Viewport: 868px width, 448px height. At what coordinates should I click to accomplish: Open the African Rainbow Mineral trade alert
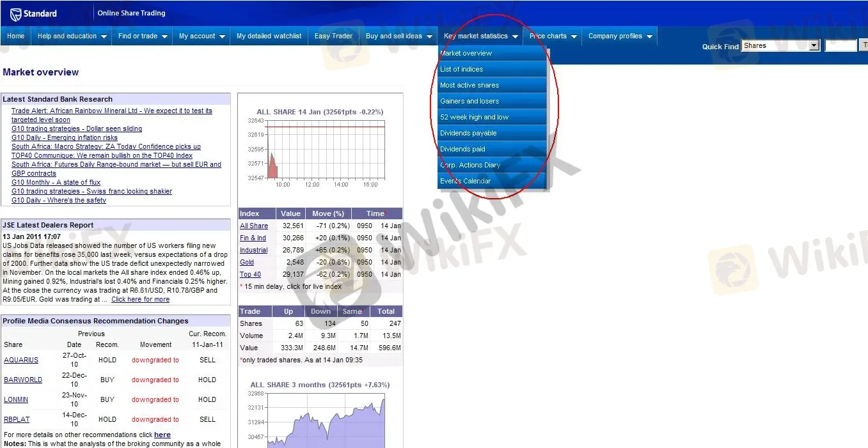click(112, 115)
